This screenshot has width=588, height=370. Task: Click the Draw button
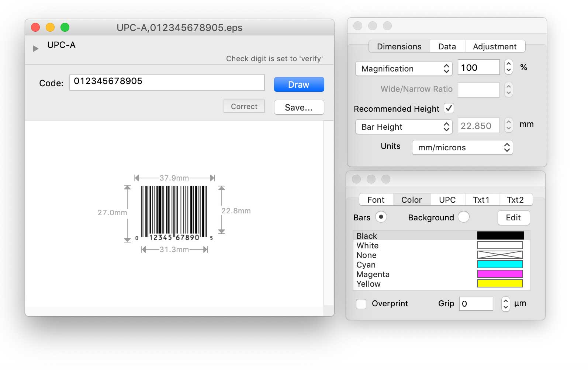click(x=299, y=84)
